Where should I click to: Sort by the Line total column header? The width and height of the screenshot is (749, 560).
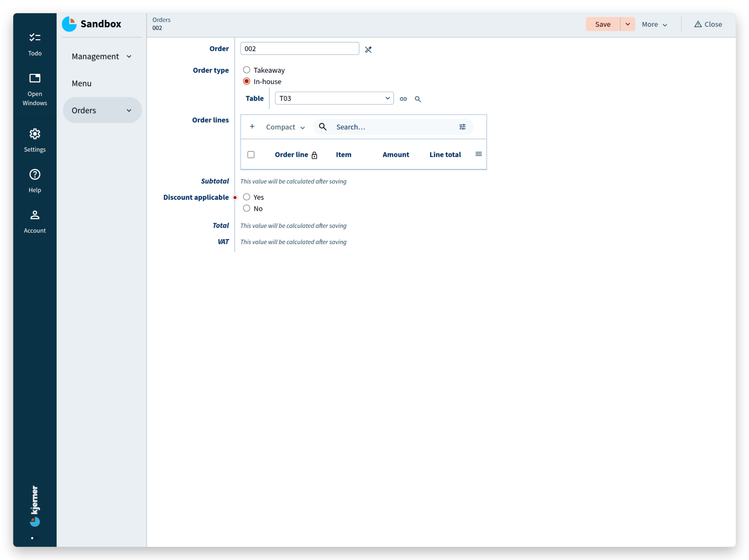(x=445, y=155)
